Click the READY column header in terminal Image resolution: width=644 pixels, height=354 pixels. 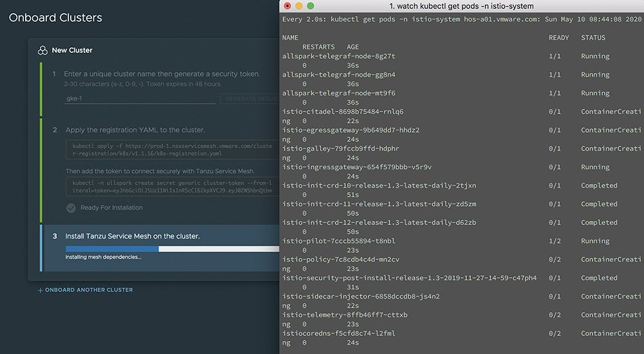point(559,37)
